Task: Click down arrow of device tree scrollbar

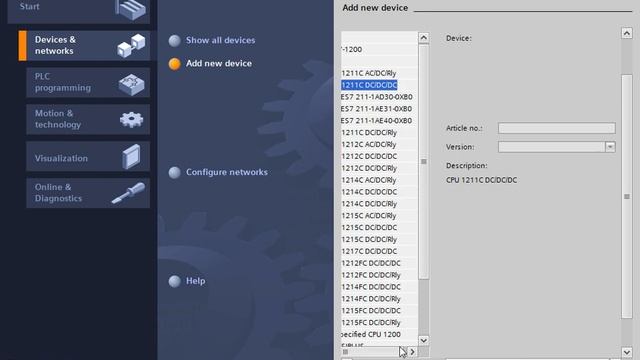Action: [424, 340]
